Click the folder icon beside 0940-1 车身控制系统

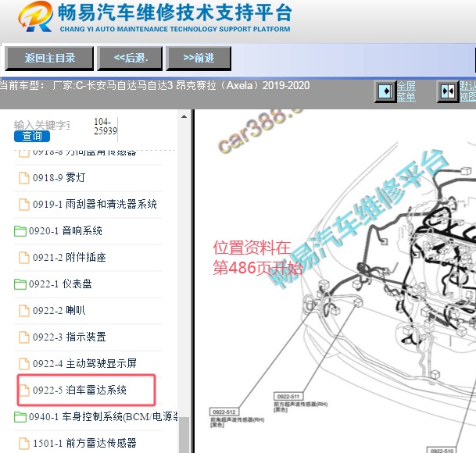[20, 417]
